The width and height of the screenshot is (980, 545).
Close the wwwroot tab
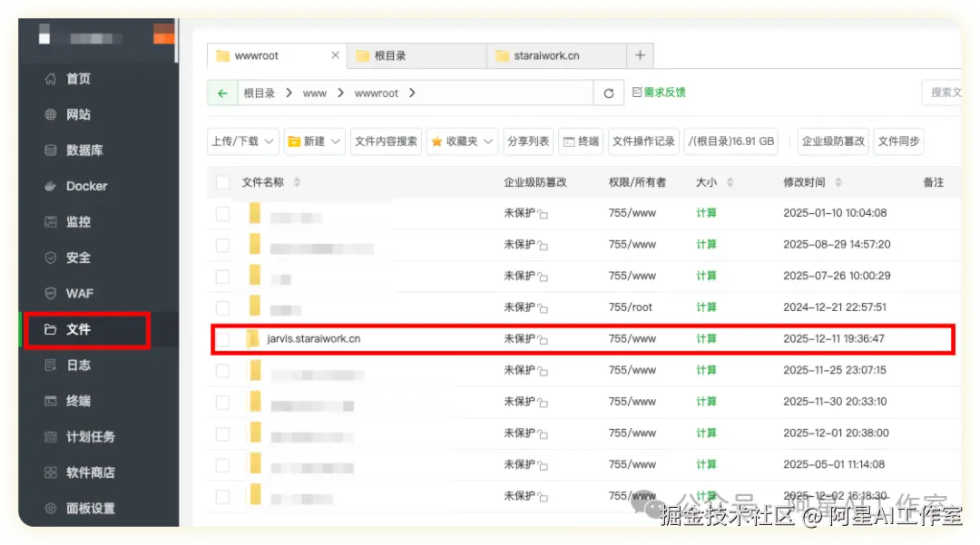pos(335,55)
